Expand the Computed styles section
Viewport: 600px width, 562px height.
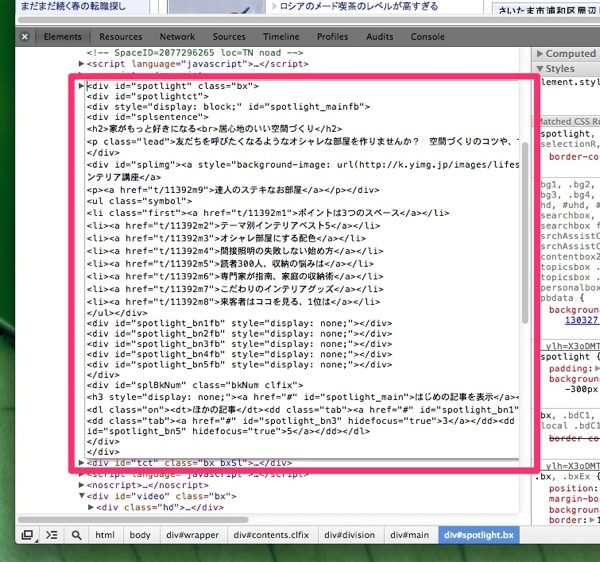(x=540, y=54)
